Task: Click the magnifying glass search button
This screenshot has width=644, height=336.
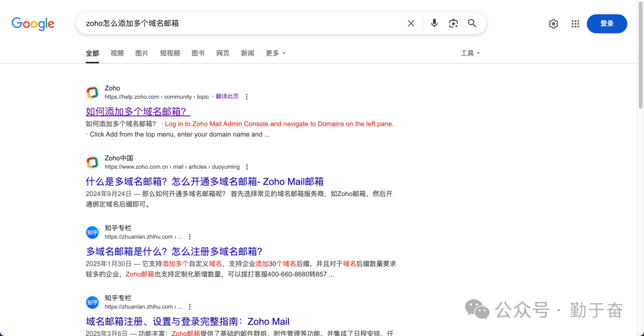Action: [x=472, y=23]
